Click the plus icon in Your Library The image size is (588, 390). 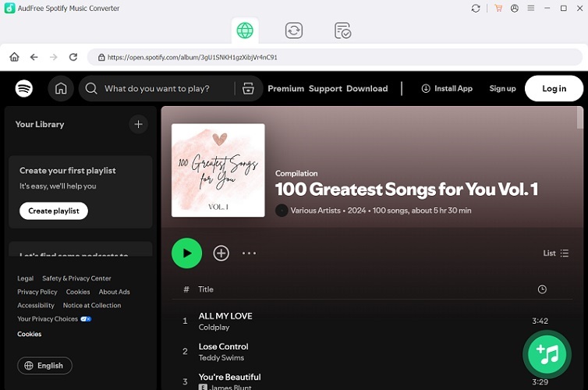(138, 124)
